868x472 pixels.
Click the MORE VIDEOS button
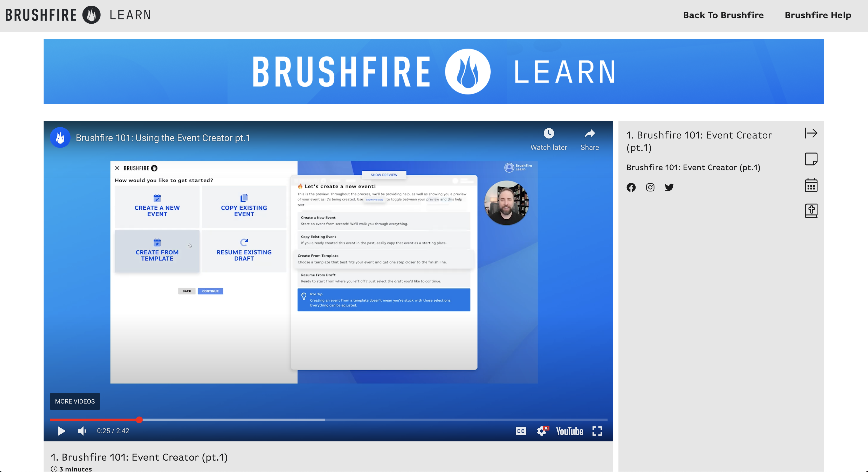coord(75,401)
